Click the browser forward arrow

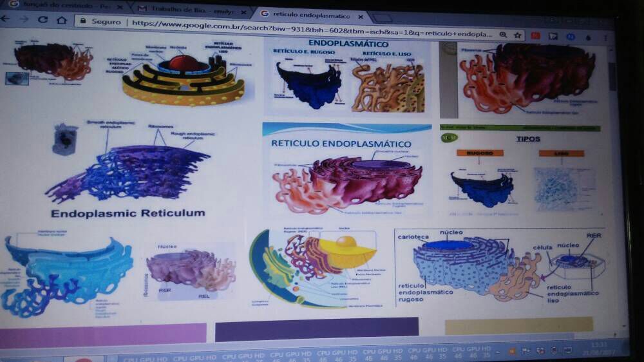tap(24, 19)
